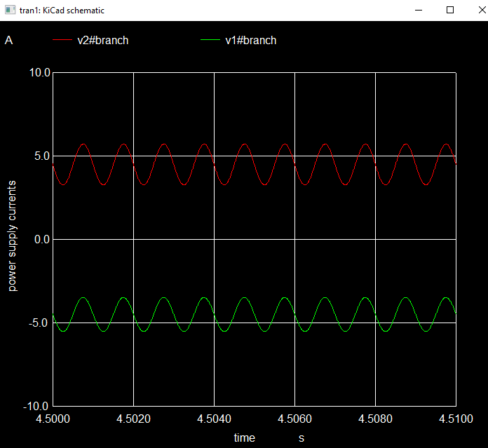Click the red v2#branch legend line
Viewport: 488px width, 448px height.
62,40
